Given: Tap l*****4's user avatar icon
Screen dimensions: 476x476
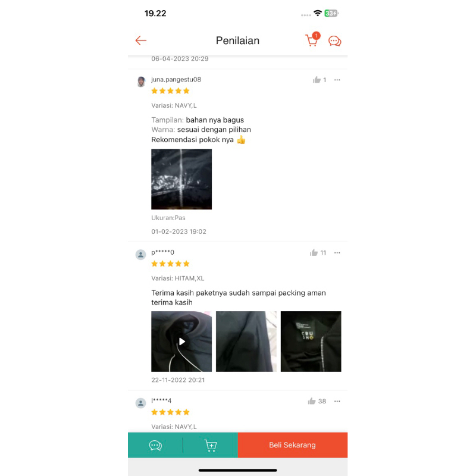Looking at the screenshot, I should click(140, 403).
